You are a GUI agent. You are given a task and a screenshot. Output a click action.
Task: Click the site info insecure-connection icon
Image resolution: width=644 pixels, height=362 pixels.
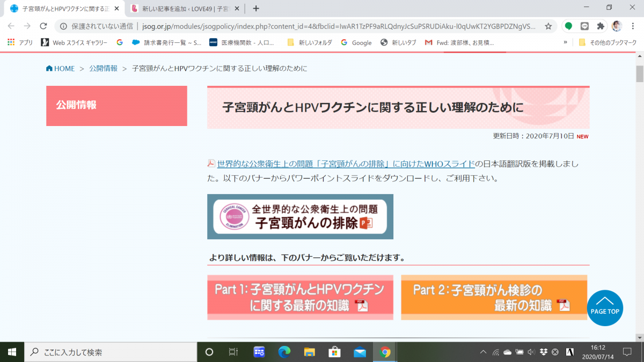[x=63, y=26]
